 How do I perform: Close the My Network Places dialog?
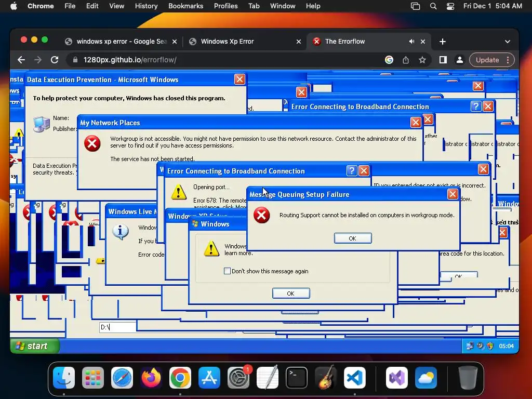pos(416,123)
